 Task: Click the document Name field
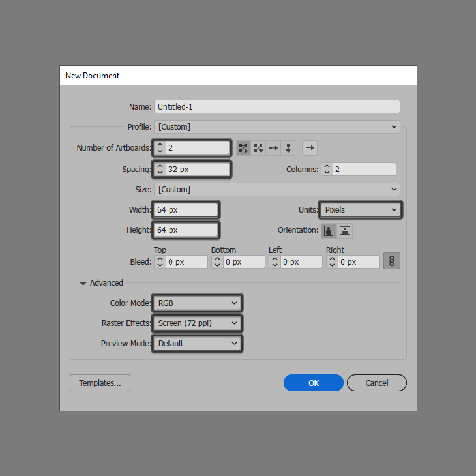(x=276, y=107)
